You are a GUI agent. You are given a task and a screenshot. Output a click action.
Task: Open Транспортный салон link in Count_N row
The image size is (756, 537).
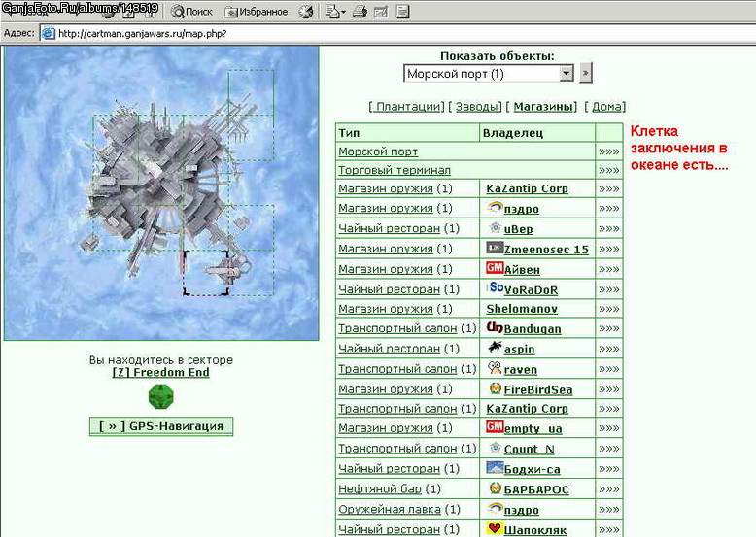(x=397, y=449)
